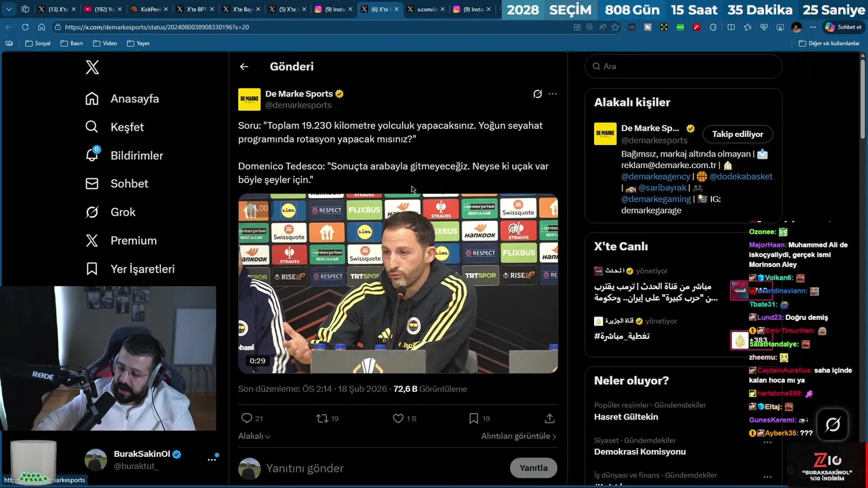Open the De Marke Sports profile name link
Image resolution: width=868 pixels, height=488 pixels.
click(x=299, y=94)
